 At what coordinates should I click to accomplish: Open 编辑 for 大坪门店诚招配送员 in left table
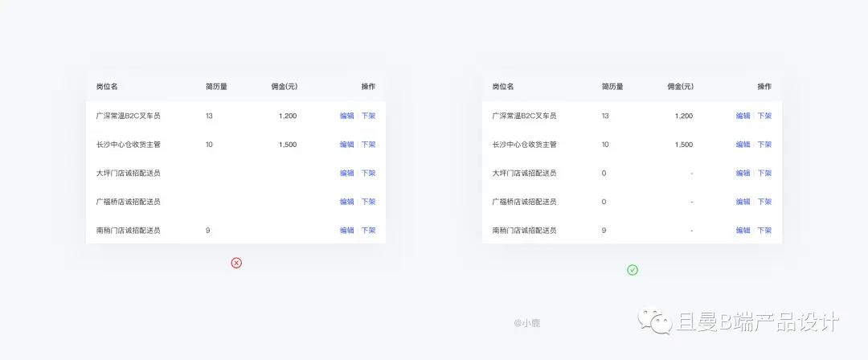pos(347,173)
